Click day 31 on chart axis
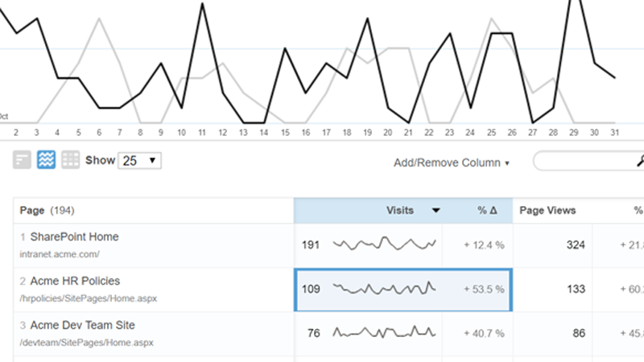This screenshot has height=362, width=644. [615, 133]
